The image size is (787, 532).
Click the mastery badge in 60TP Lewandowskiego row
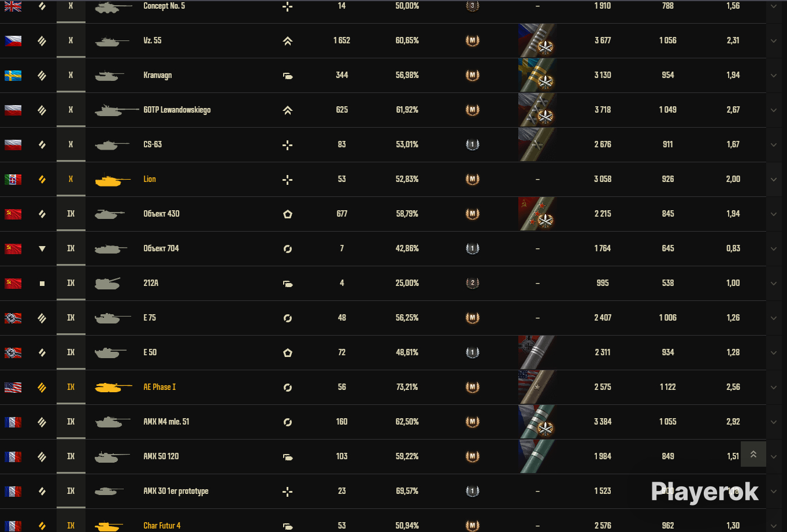[x=473, y=110]
